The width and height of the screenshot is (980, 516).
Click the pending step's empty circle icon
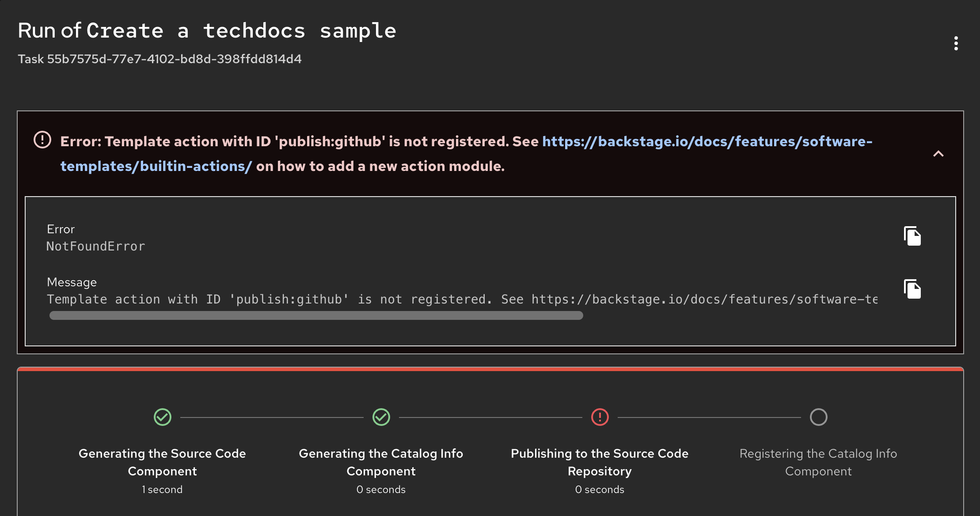pyautogui.click(x=818, y=417)
